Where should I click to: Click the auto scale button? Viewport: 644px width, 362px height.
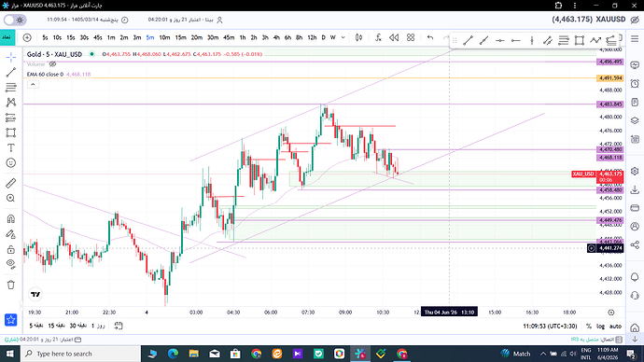pos(615,327)
